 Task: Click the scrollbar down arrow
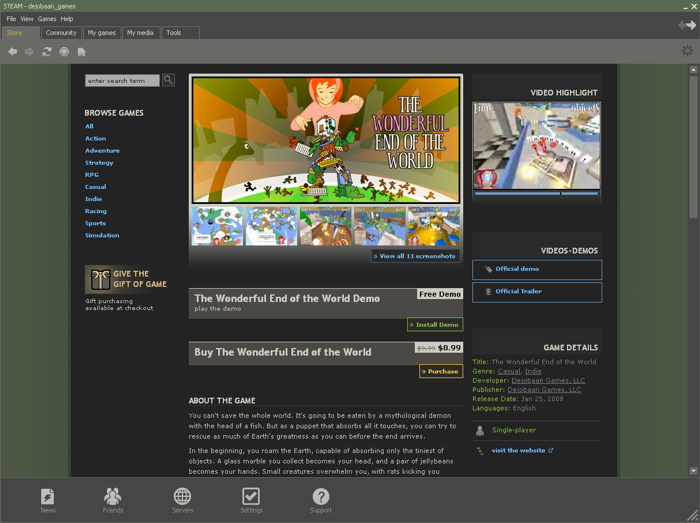click(x=693, y=470)
